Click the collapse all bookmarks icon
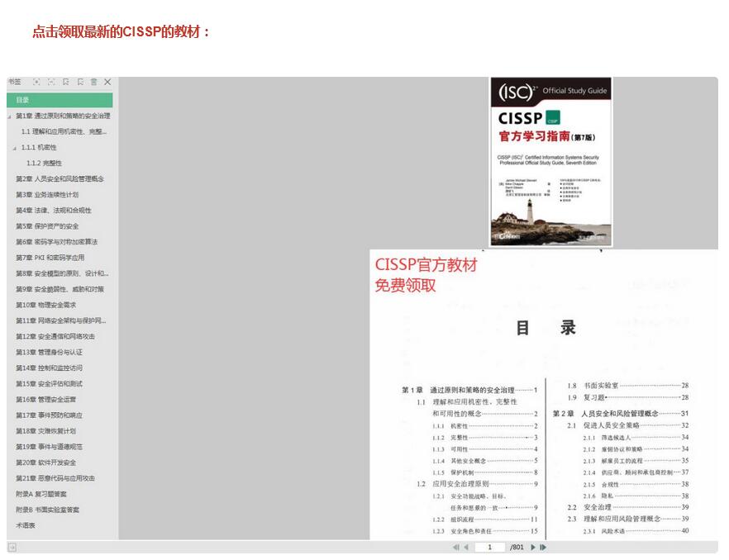Image resolution: width=729 pixels, height=560 pixels. [x=51, y=83]
